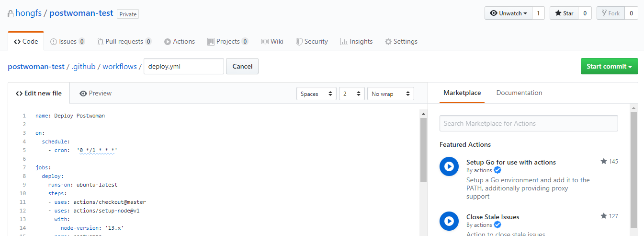Click the private repository lock icon
644x236 pixels.
tap(10, 14)
